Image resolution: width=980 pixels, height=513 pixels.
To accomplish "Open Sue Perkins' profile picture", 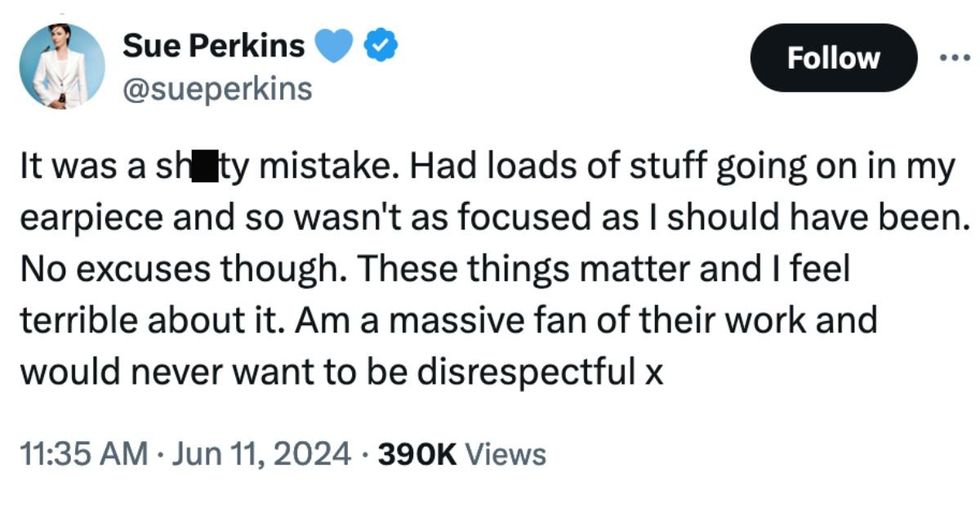I will [x=61, y=66].
